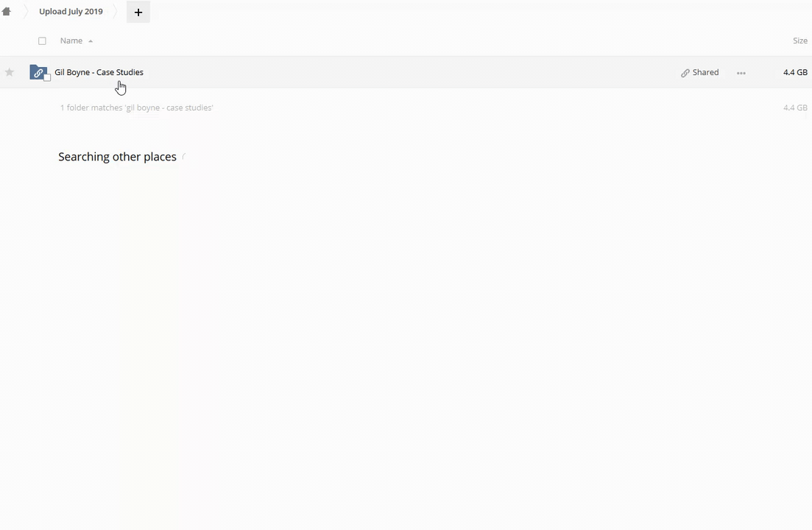Open the plus new file menu
Screen dimensions: 812x530
coord(138,12)
